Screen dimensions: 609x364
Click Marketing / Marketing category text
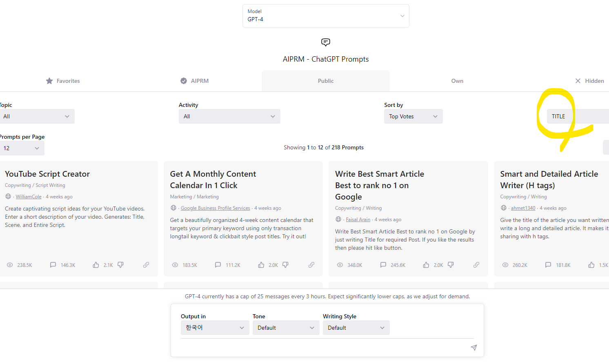click(194, 197)
